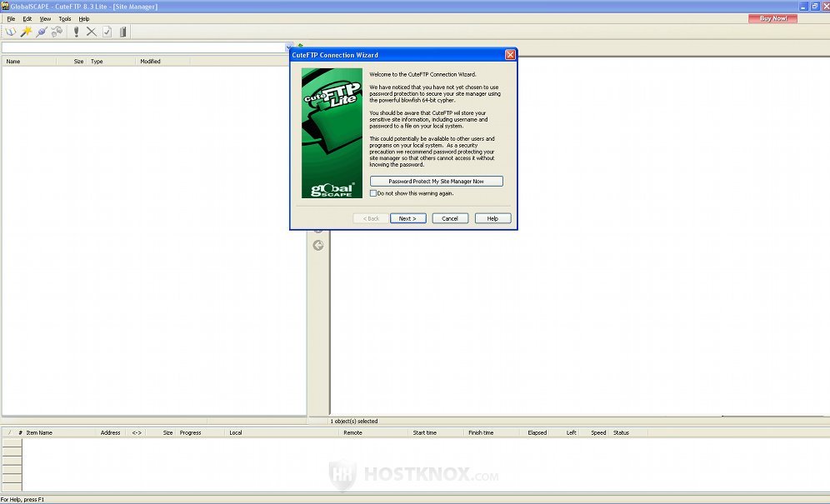Click the '<->' direction column header
Image resolution: width=830 pixels, height=504 pixels.
137,432
